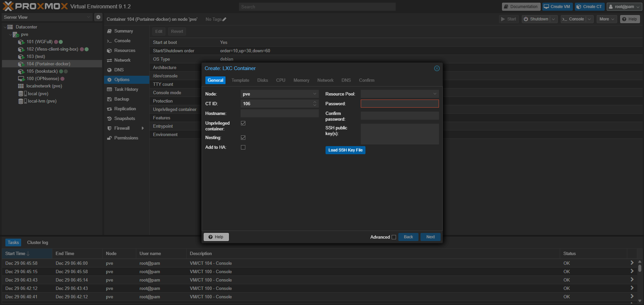
Task: Open the Summary menu item
Action: 127,31
